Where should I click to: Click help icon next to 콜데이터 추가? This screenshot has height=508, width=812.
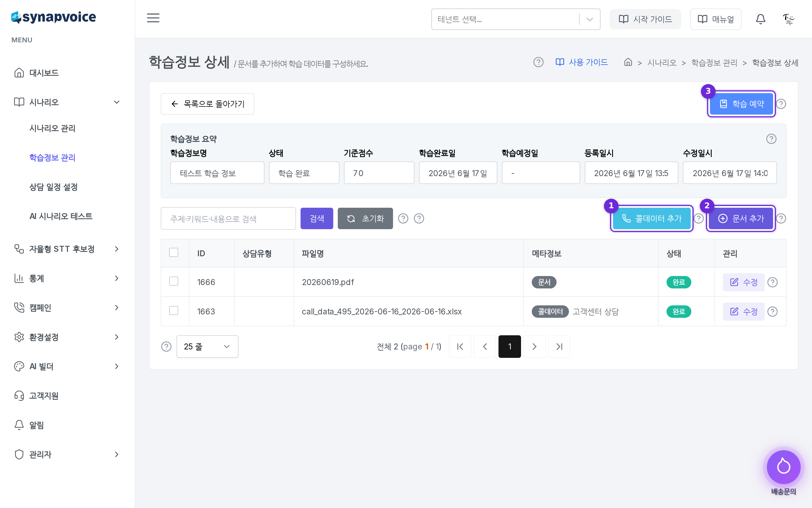[699, 218]
